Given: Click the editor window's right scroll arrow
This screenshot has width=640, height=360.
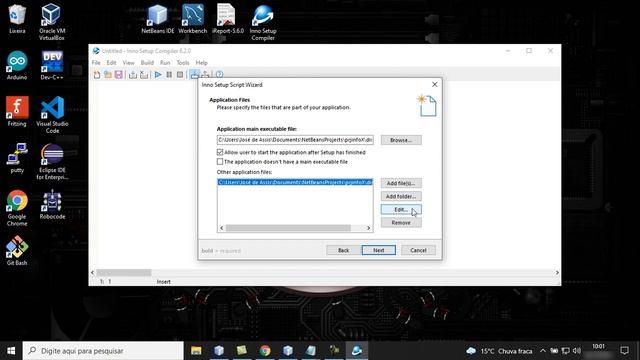Looking at the screenshot, I should tap(557, 273).
